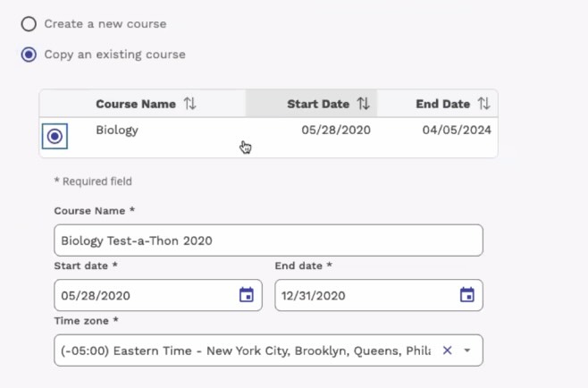Focus the End date field showing 12/31/2020
This screenshot has width=588, height=388.
point(379,295)
